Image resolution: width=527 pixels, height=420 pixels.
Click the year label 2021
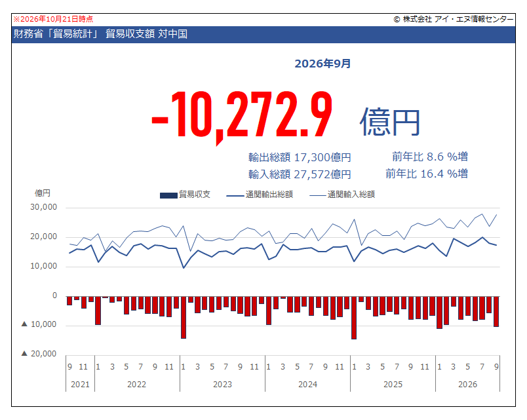81,385
